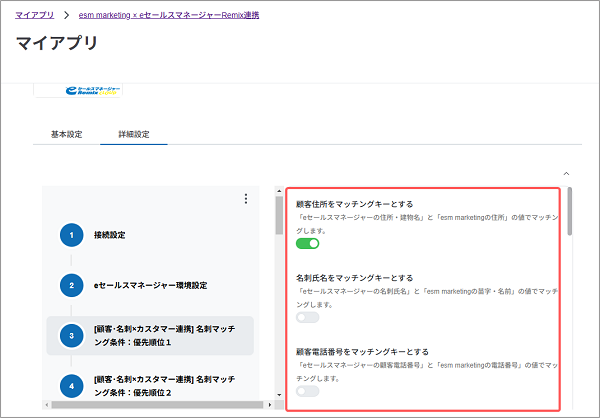Select the eセールスマネージャー環境設定 step
The height and width of the screenshot is (418, 600).
pyautogui.click(x=150, y=285)
